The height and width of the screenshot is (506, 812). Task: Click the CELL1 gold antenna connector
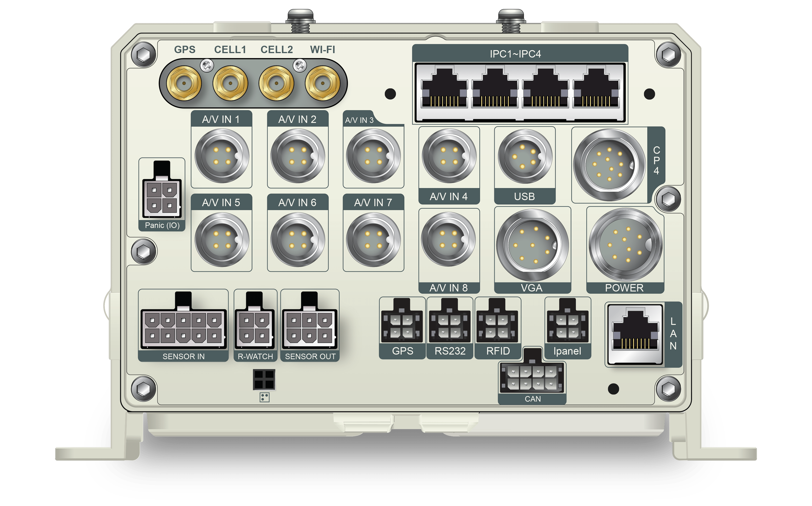click(230, 83)
